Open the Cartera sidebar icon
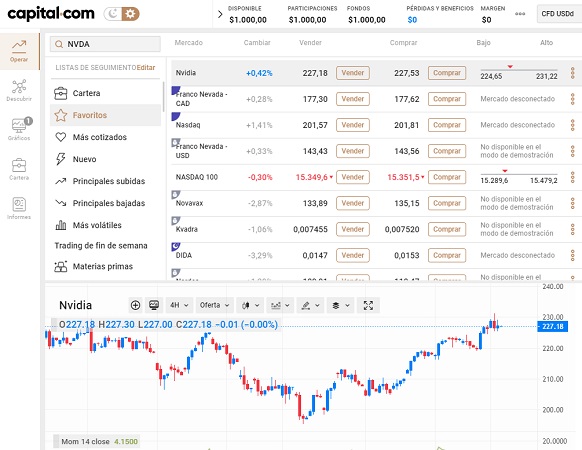This screenshot has height=450, width=582. coord(19,169)
